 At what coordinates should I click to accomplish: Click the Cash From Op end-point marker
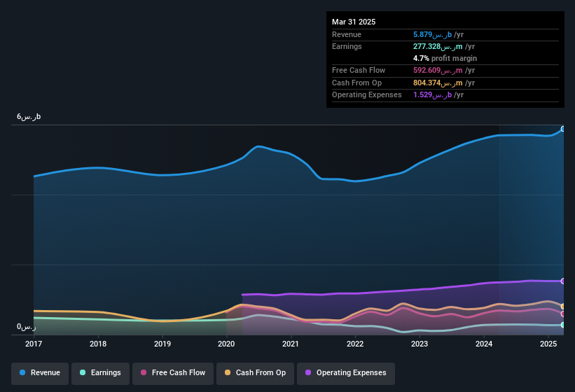563,307
